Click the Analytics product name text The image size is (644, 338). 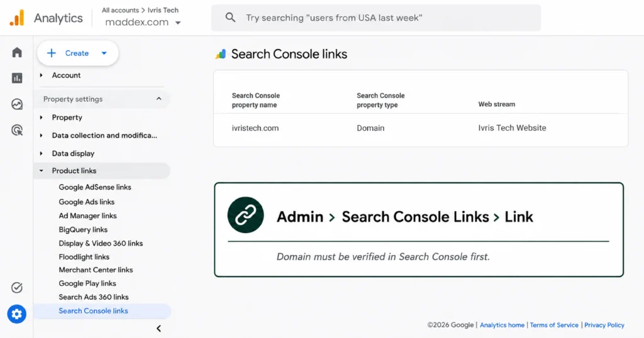pos(58,18)
